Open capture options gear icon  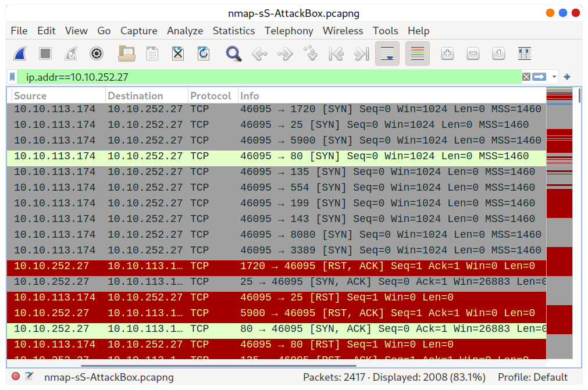97,53
